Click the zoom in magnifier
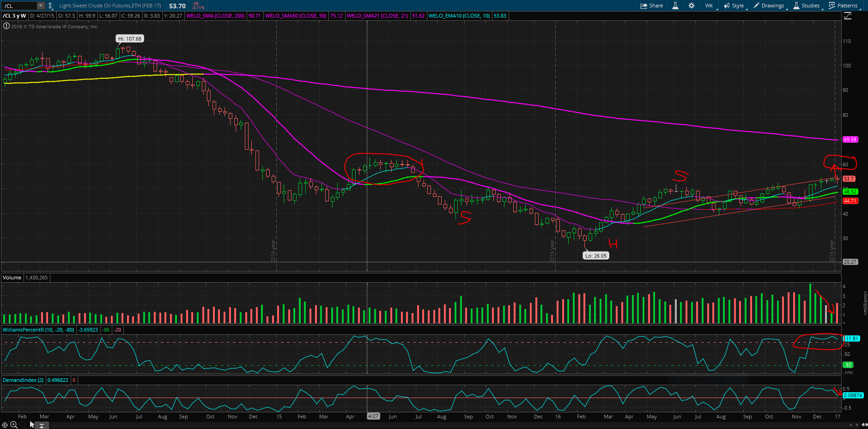Viewport: 868px width, 429px height. pos(14,425)
